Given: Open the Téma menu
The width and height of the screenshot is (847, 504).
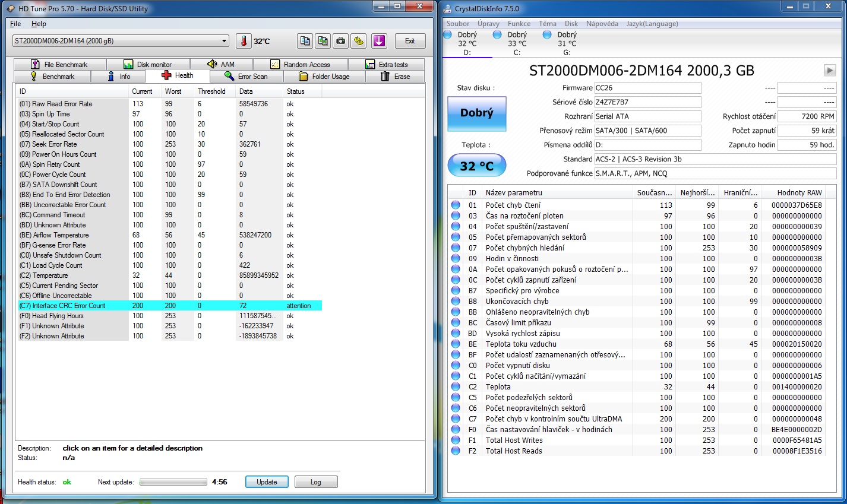Looking at the screenshot, I should click(548, 24).
